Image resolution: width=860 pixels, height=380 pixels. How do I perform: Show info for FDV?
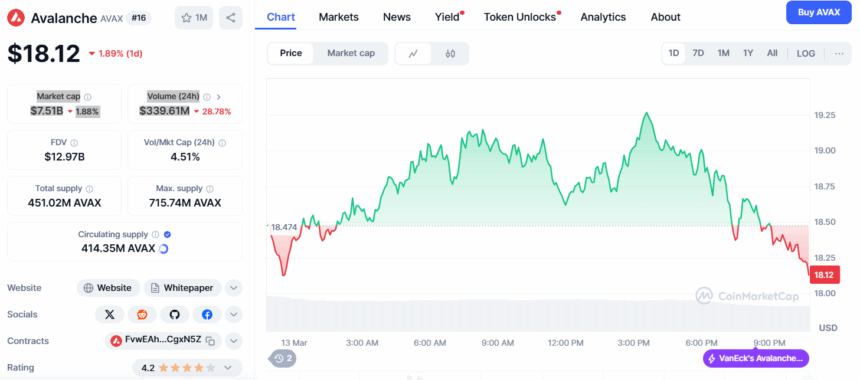point(74,143)
